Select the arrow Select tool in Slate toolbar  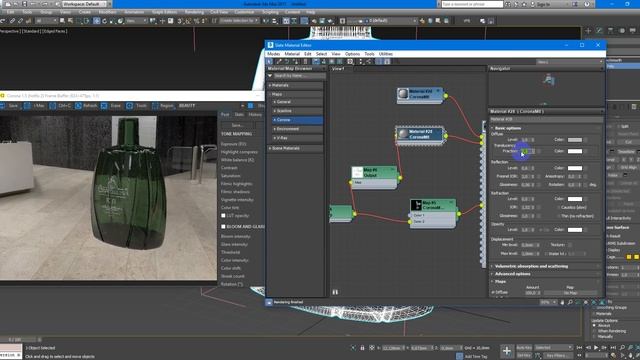pos(269,62)
